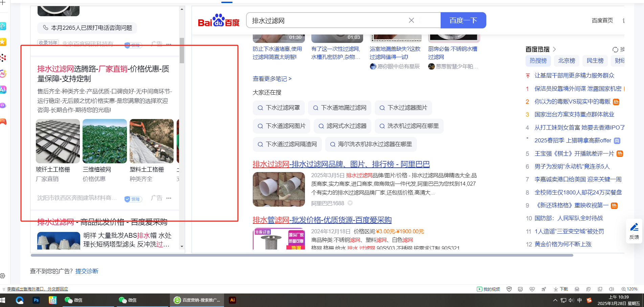Click the Sogou input method tray icon
Image resolution: width=644 pixels, height=307 pixels.
pos(589,300)
